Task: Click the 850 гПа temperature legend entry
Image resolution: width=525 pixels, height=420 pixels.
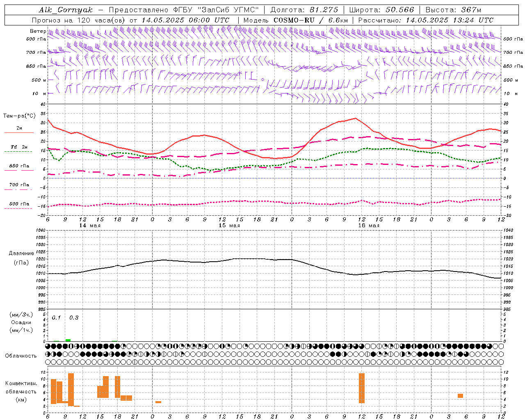Action: [19, 166]
